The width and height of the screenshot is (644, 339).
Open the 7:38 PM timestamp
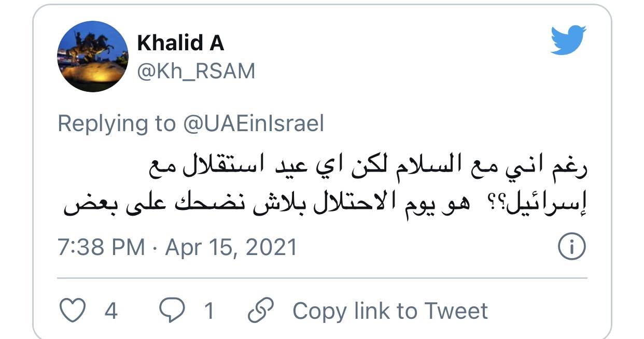click(101, 247)
